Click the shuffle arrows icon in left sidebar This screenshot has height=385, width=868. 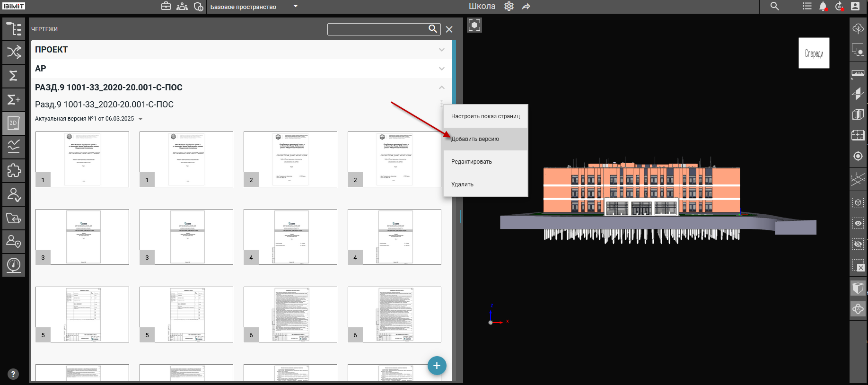click(x=14, y=52)
